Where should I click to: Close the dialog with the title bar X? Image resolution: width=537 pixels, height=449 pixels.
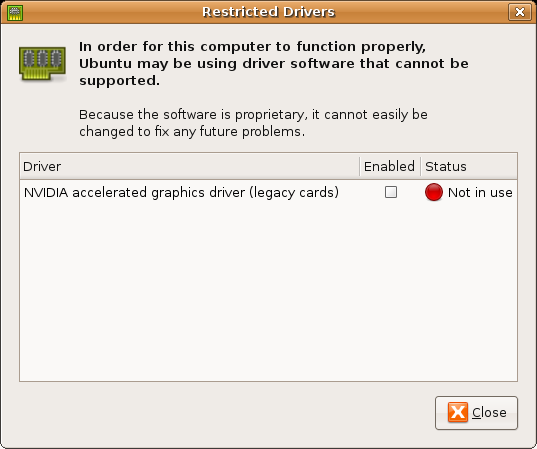[x=520, y=12]
